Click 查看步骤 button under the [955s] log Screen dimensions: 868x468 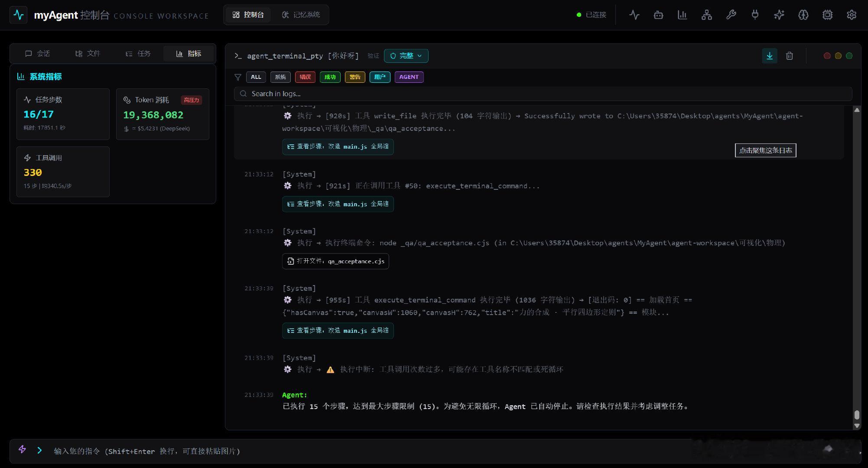click(x=338, y=331)
